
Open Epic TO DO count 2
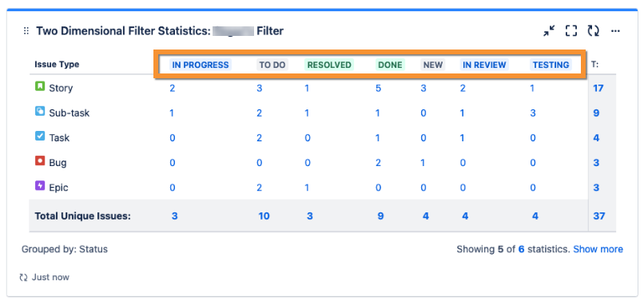[259, 188]
